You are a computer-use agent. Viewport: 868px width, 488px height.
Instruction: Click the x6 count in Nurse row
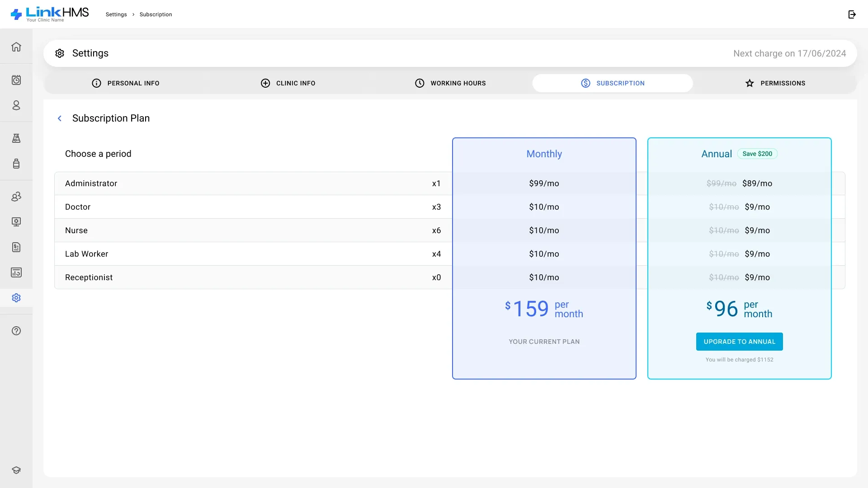(436, 230)
